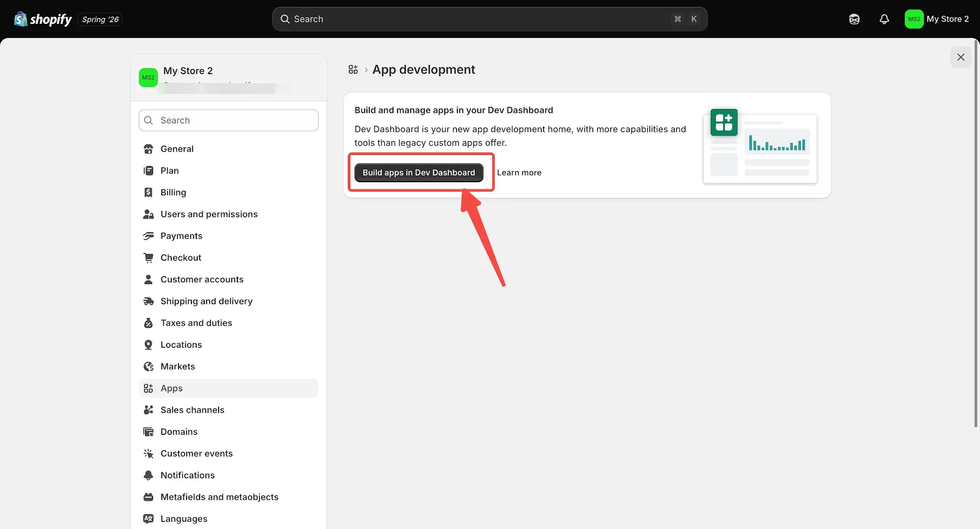This screenshot has width=980, height=529.
Task: Open Shipping and delivery settings
Action: [x=228, y=301]
